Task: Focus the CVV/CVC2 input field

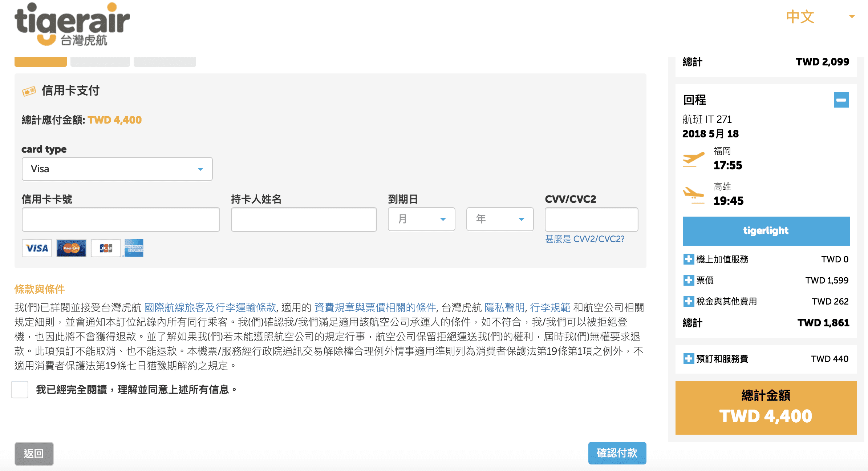Action: pyautogui.click(x=591, y=219)
